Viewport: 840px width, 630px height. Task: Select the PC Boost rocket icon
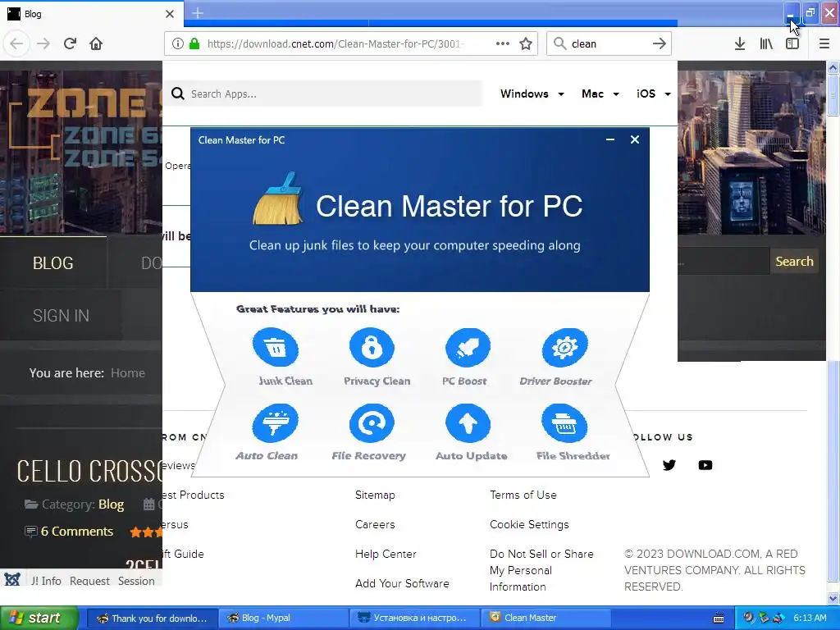pos(468,347)
